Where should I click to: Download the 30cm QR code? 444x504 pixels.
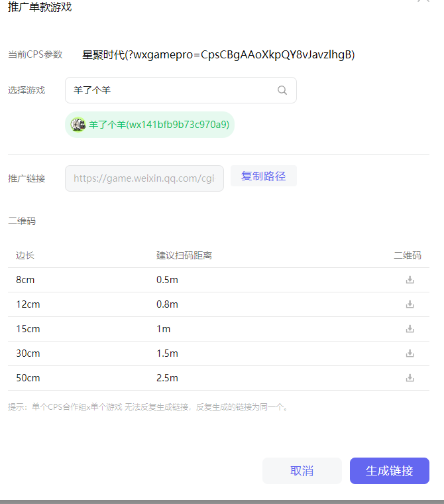pos(410,353)
